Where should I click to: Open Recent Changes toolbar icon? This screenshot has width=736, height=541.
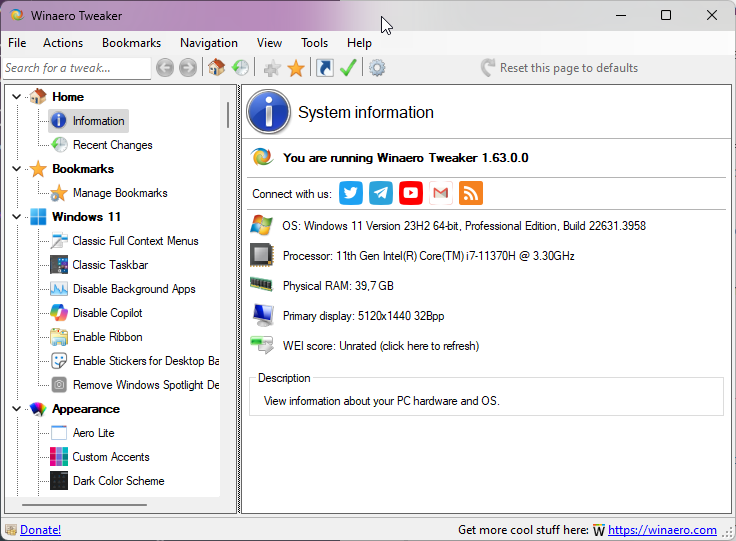click(x=240, y=68)
